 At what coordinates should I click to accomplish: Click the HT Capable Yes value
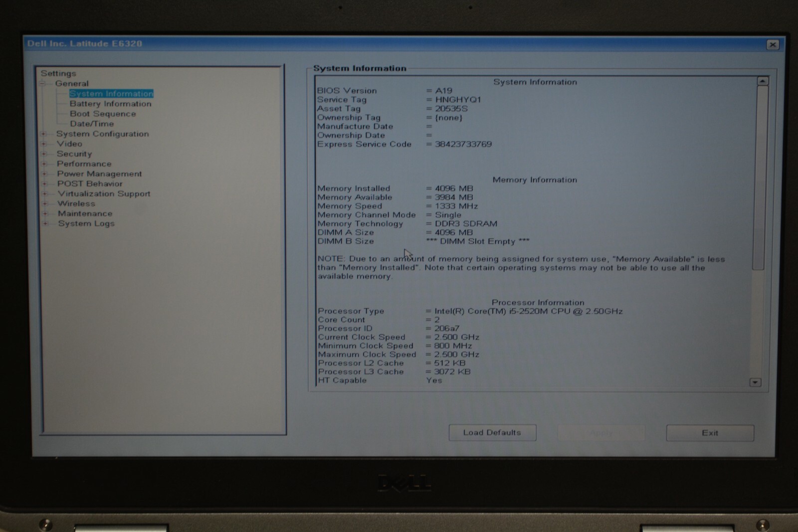coord(434,380)
